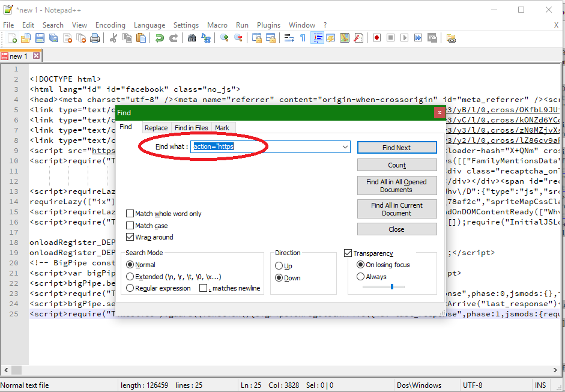The height and width of the screenshot is (392, 565).
Task: Click the Redo arrow icon
Action: (174, 38)
